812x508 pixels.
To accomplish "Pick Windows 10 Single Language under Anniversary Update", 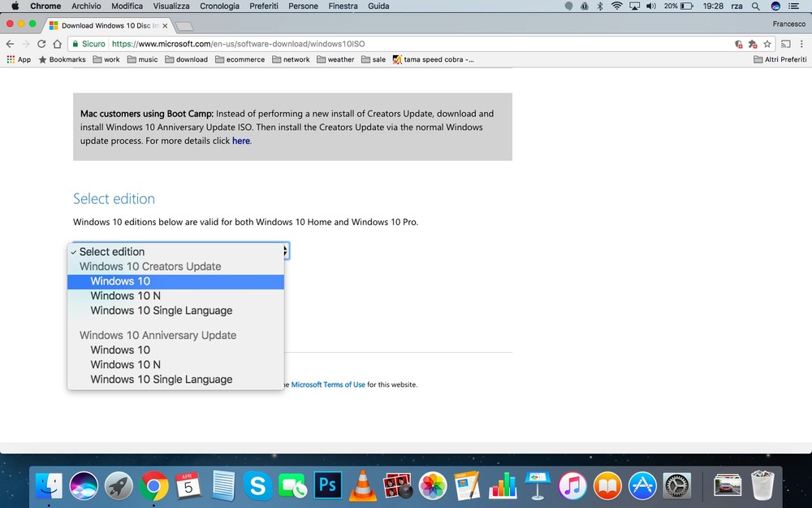I will pyautogui.click(x=161, y=380).
